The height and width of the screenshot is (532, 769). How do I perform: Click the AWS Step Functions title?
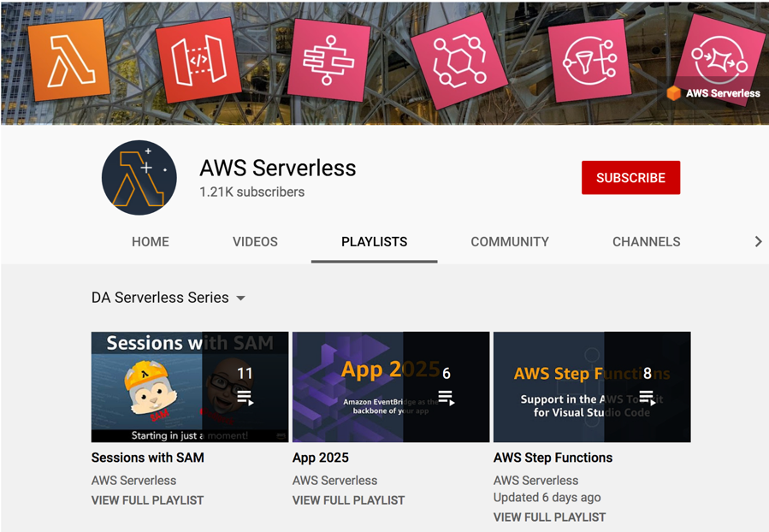tap(553, 458)
